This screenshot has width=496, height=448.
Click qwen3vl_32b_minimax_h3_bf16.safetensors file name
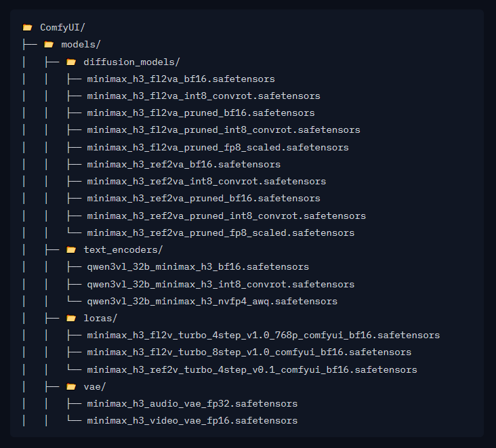coord(198,267)
